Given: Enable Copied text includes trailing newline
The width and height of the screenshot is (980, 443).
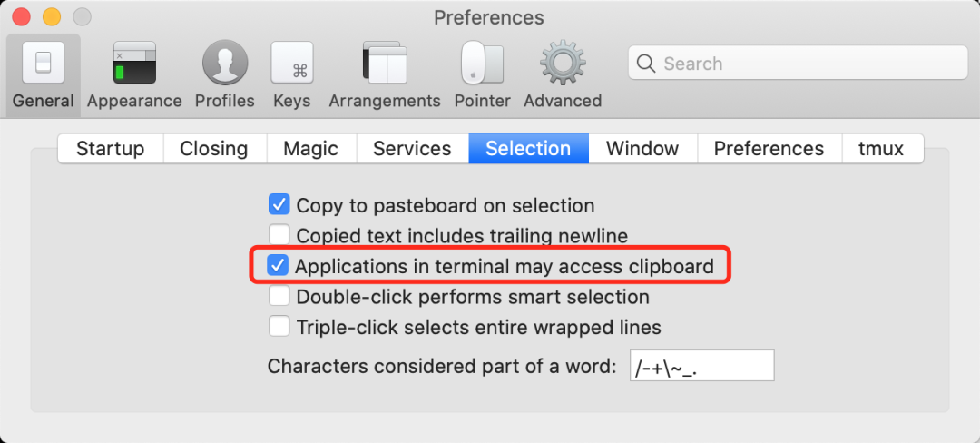Looking at the screenshot, I should point(279,236).
